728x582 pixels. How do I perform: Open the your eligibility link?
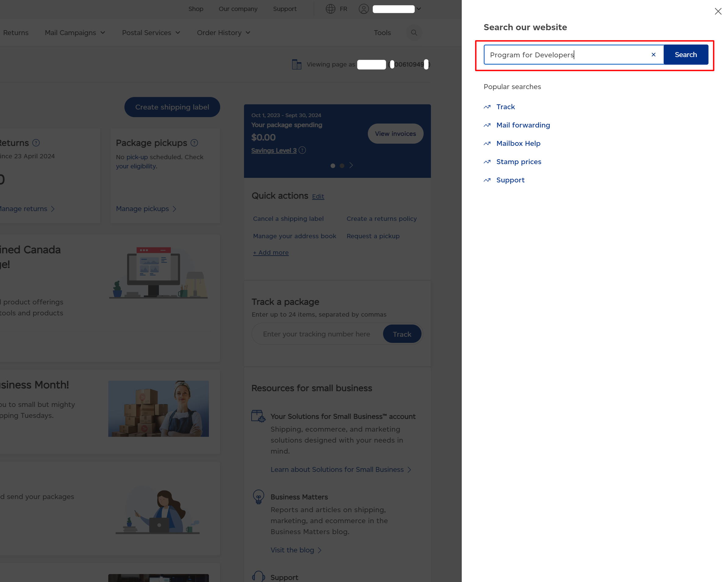coord(136,166)
